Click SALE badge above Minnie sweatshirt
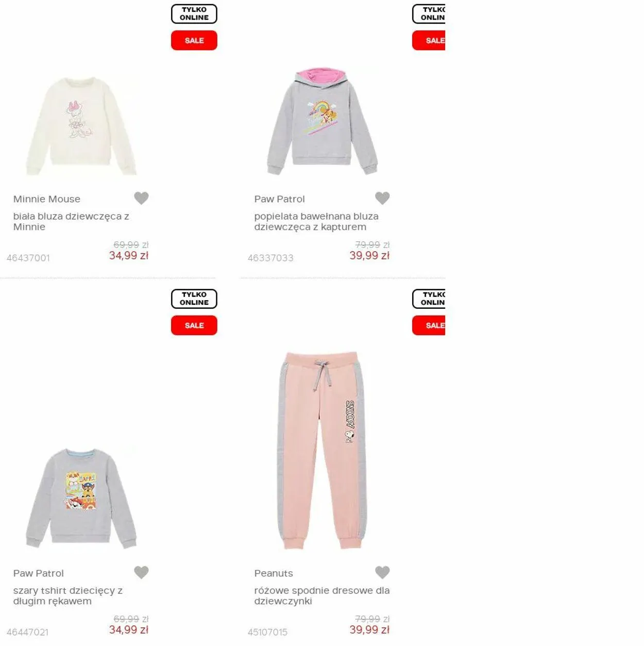This screenshot has width=644, height=646. click(x=194, y=40)
